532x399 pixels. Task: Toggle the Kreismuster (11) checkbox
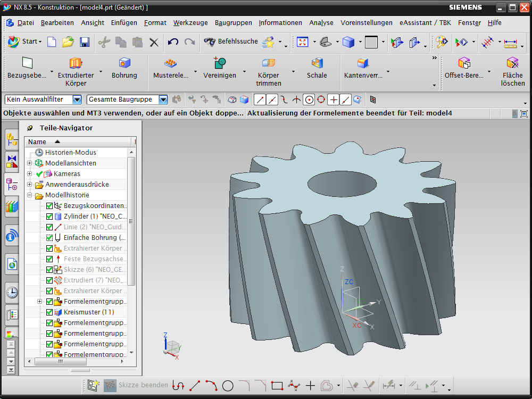coord(49,312)
